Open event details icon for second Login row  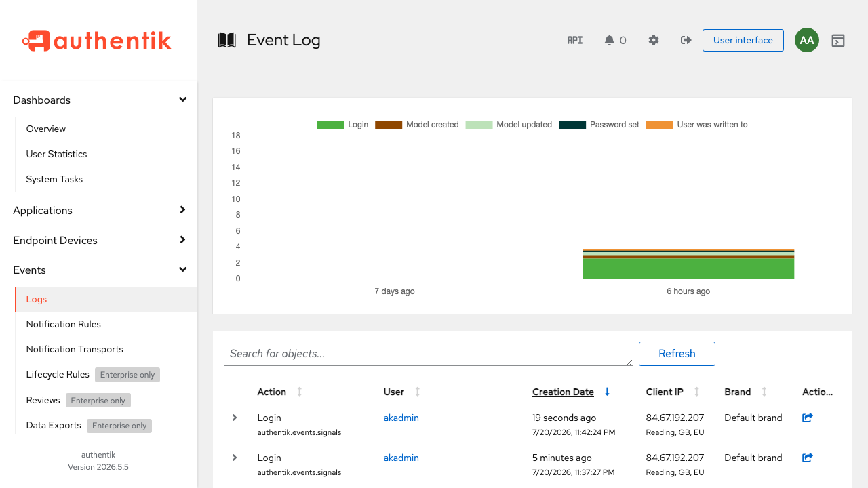(808, 457)
